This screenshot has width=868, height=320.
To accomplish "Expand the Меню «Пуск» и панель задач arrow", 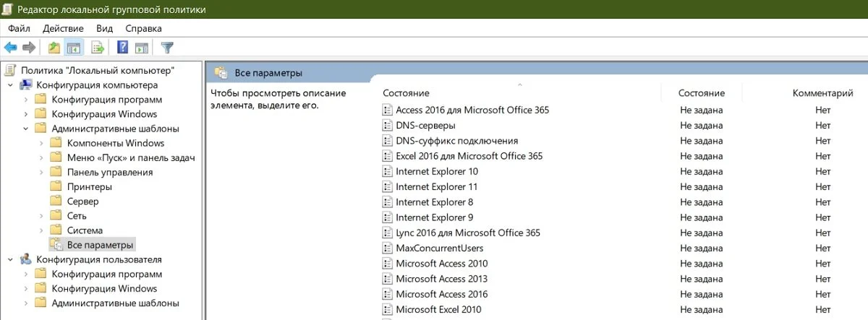I will (x=41, y=157).
